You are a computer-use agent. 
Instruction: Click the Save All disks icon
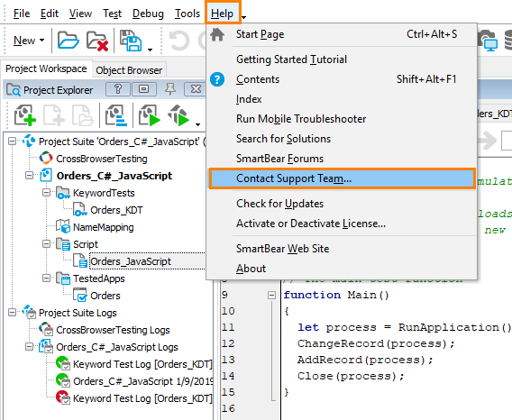pyautogui.click(x=131, y=41)
